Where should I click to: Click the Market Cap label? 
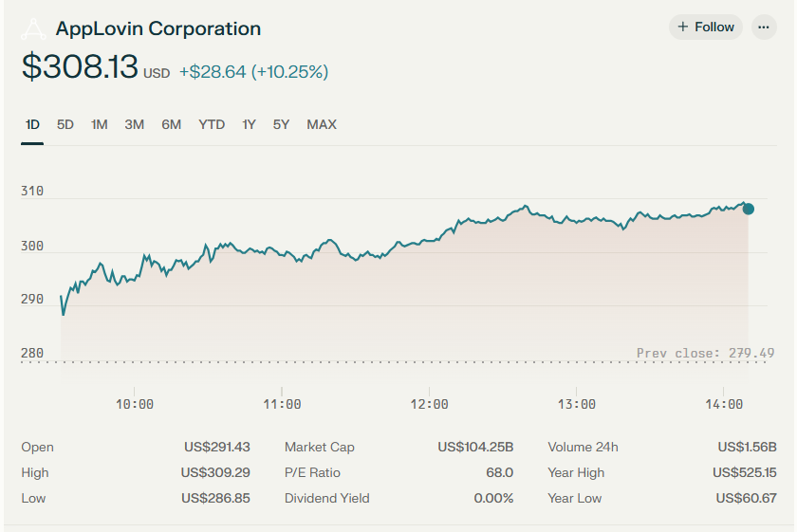[320, 448]
